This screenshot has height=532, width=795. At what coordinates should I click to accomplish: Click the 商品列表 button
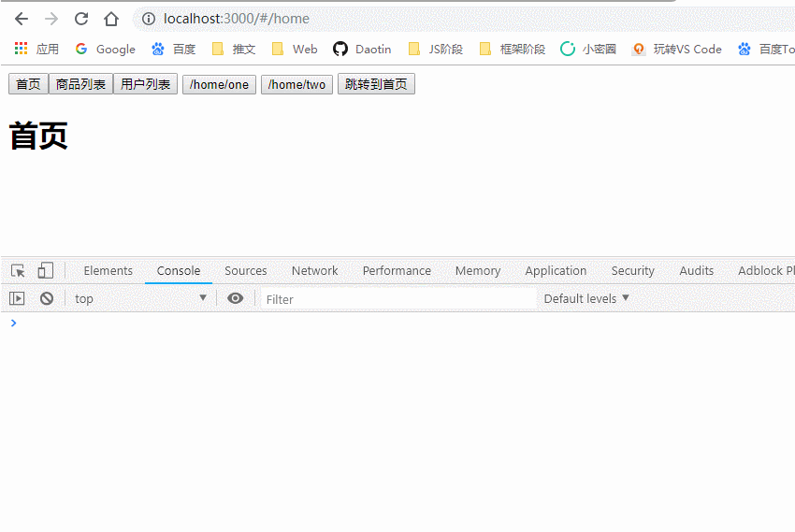80,85
